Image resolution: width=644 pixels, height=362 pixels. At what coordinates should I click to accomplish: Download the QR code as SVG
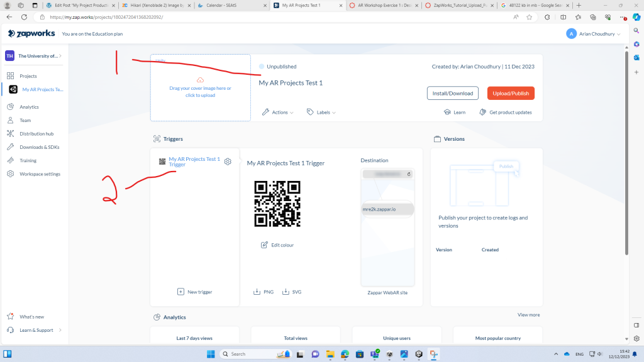292,292
